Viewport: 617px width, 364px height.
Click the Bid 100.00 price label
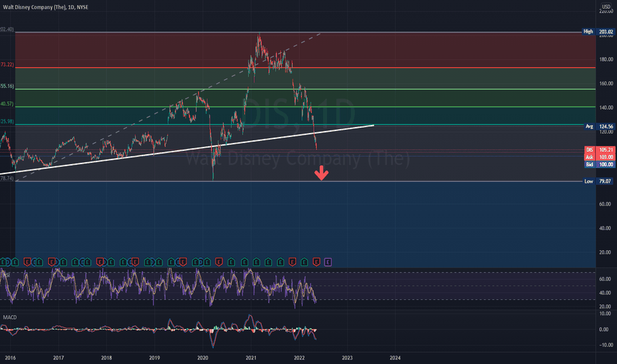pos(599,164)
